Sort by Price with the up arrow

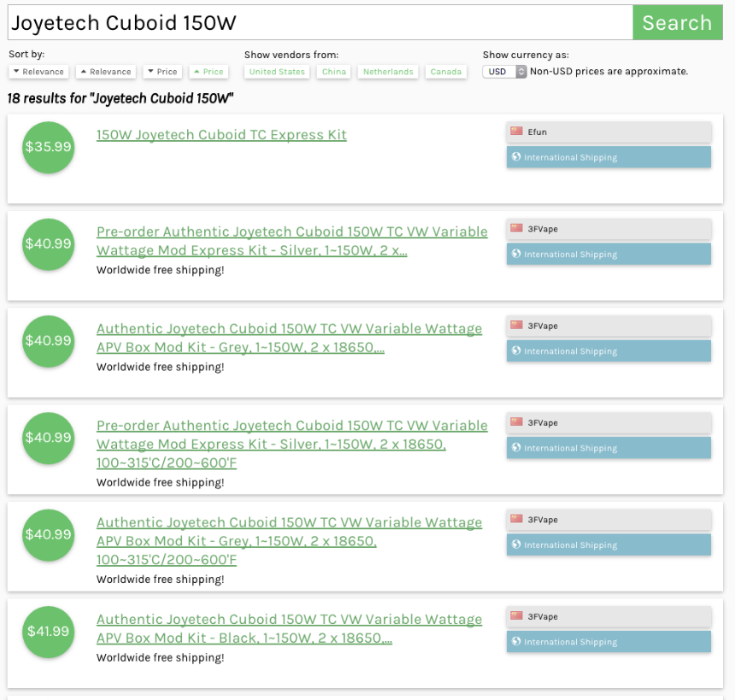[209, 72]
